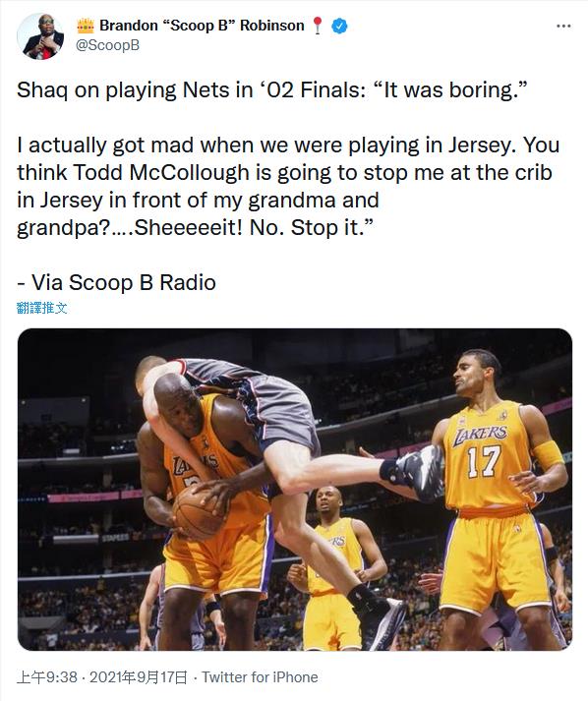The height and width of the screenshot is (701, 588).
Task: Click the red pin emoji after Robinson
Action: (x=317, y=26)
